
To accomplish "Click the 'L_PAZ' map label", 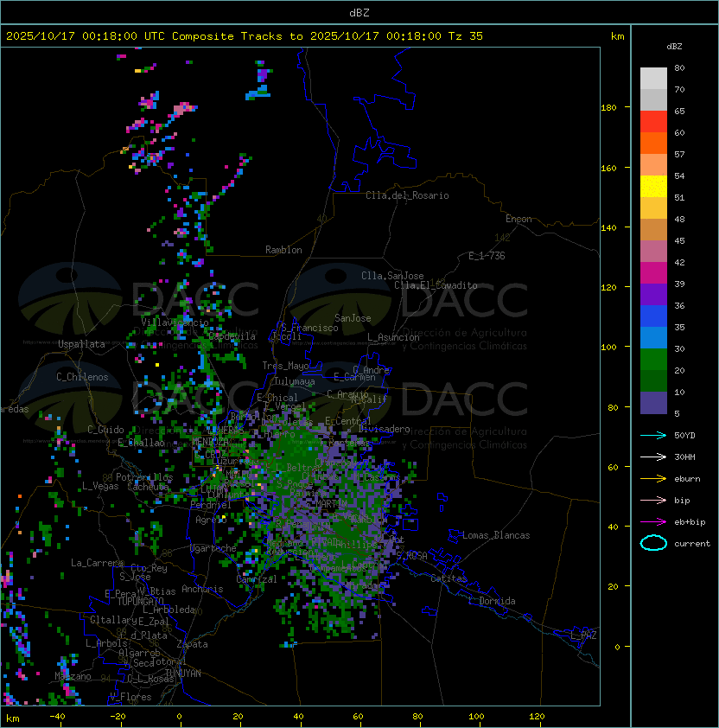I will point(583,635).
